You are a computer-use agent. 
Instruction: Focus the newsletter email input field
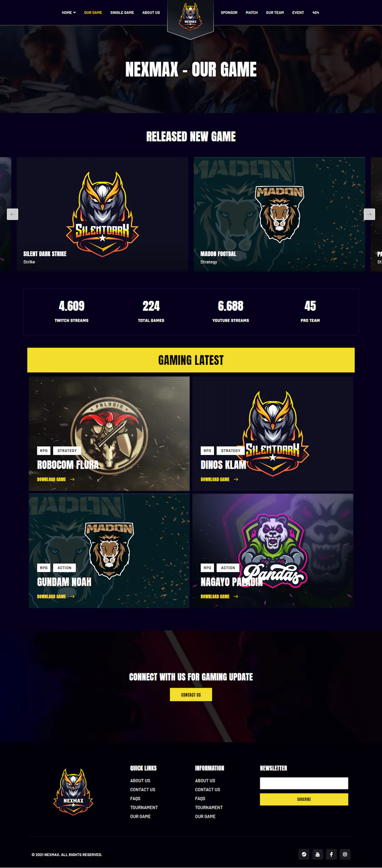coord(304,783)
